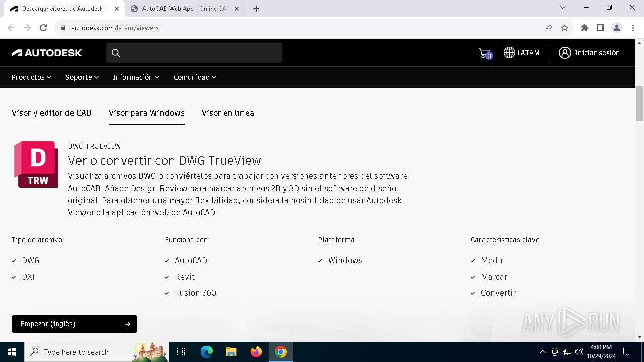Close the AutoCAD Web App tab

point(237,9)
